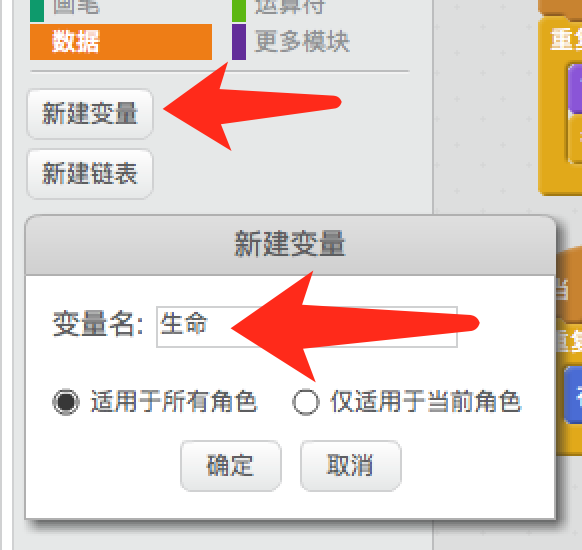The width and height of the screenshot is (582, 550).
Task: Click the 新建链表 button
Action: click(90, 174)
